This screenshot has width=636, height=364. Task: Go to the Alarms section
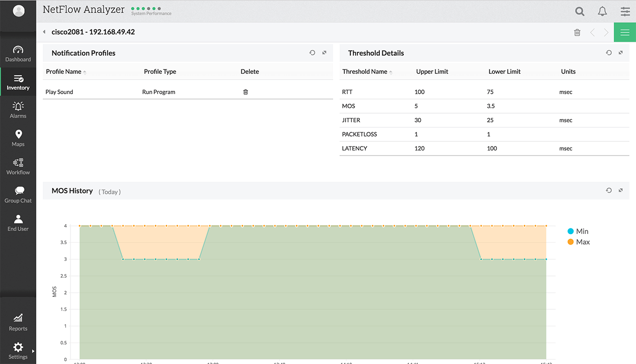click(x=18, y=110)
